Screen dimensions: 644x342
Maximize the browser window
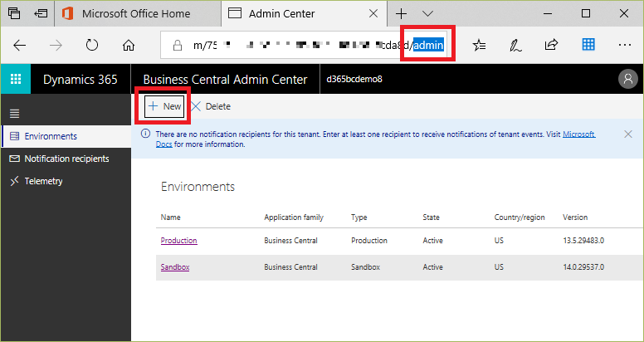(586, 13)
